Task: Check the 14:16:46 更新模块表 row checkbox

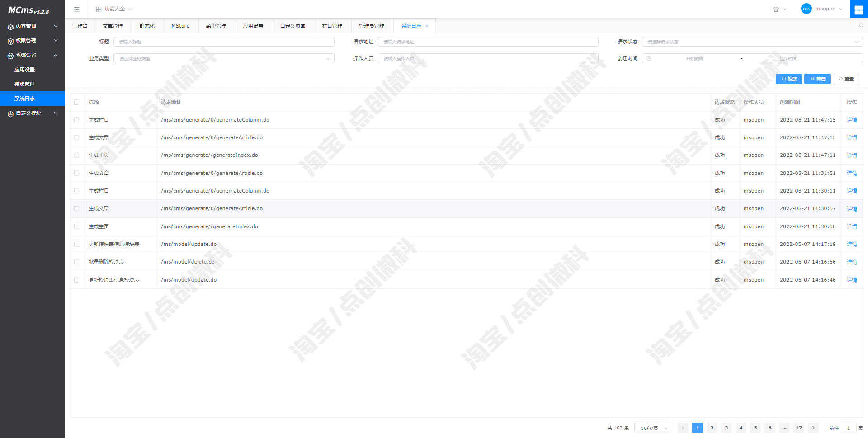Action: coord(76,280)
